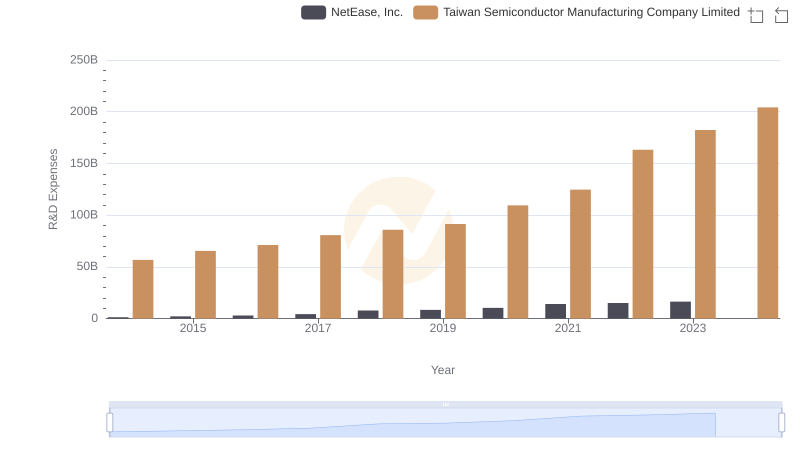Toggle Taiwan Semiconductor Manufacturing legend series
The height and width of the screenshot is (461, 800).
577,12
